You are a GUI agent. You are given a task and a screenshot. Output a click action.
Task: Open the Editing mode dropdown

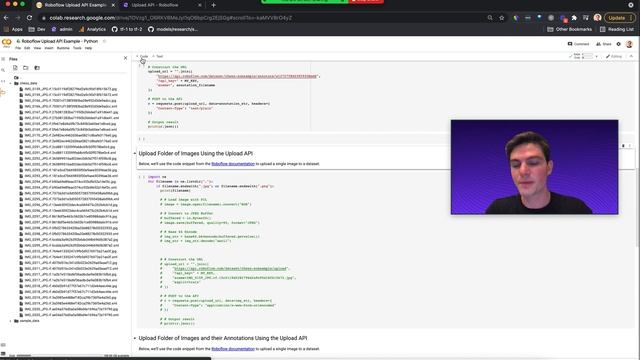(614, 56)
